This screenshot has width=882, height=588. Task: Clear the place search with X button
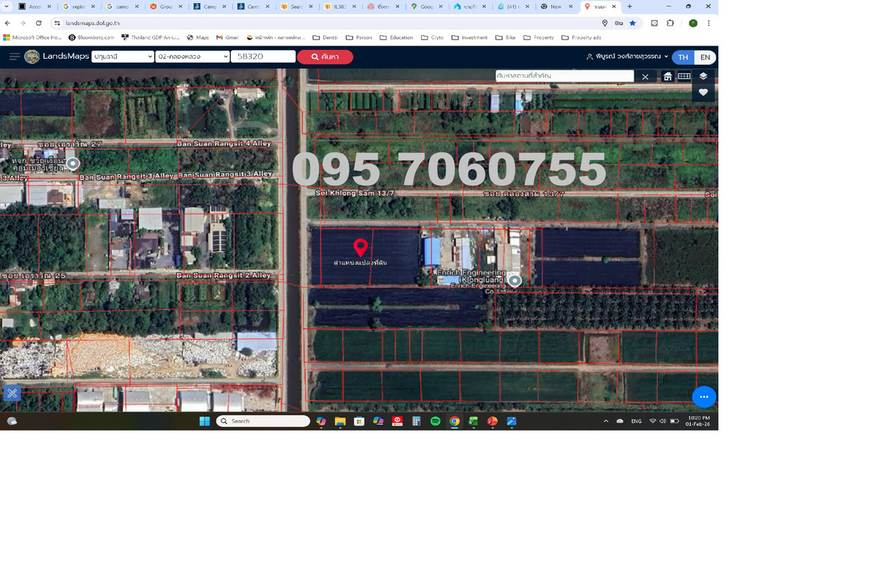(x=645, y=76)
